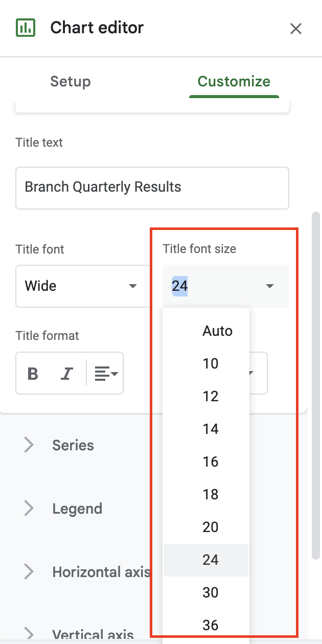Choose Auto font size option
Image resolution: width=322 pixels, height=644 pixels.
point(217,331)
